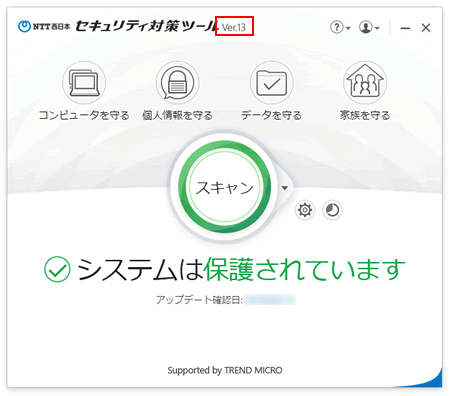
Task: Click the Ver.13 version text
Action: (234, 27)
